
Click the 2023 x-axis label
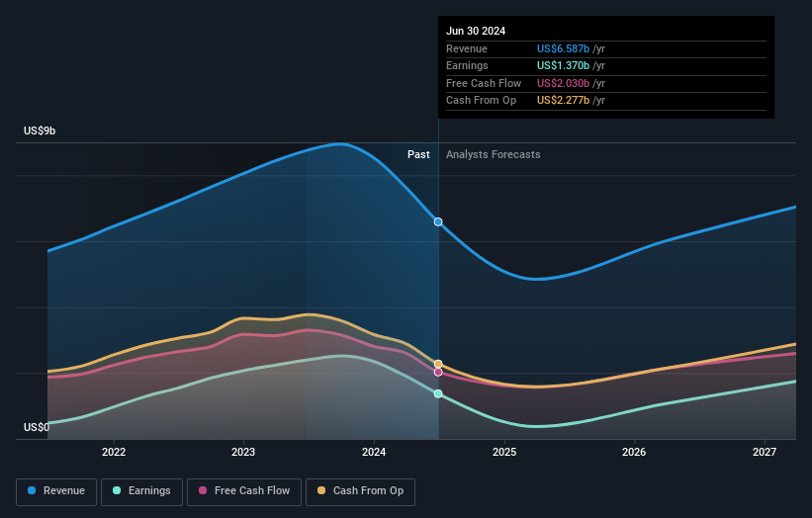pos(243,452)
